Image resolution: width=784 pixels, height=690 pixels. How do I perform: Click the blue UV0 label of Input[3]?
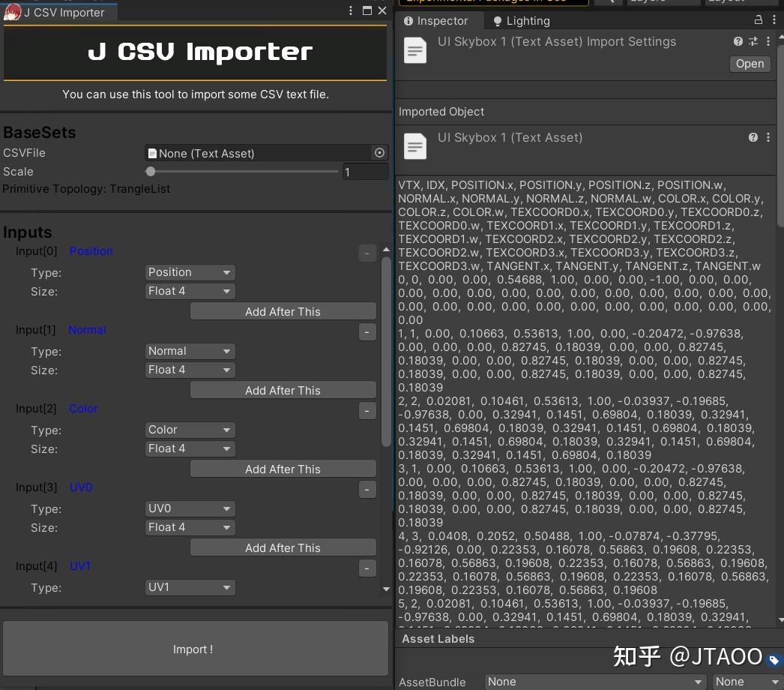(80, 487)
